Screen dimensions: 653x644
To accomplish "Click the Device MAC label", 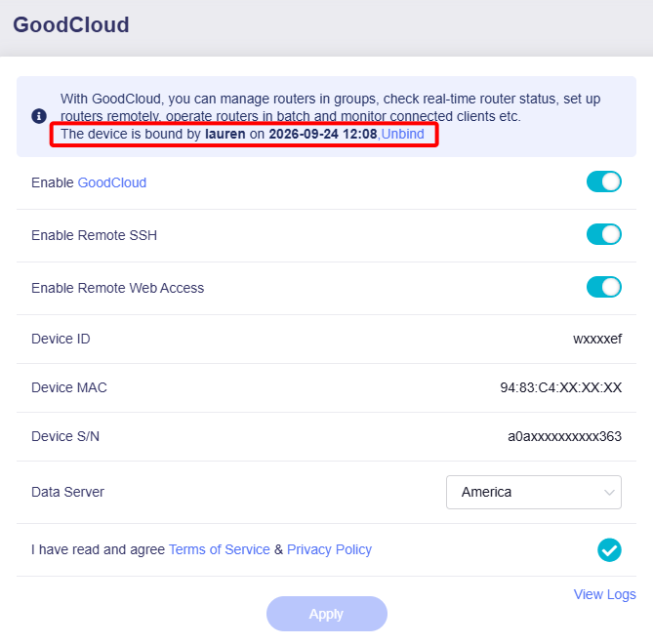I will [x=69, y=387].
